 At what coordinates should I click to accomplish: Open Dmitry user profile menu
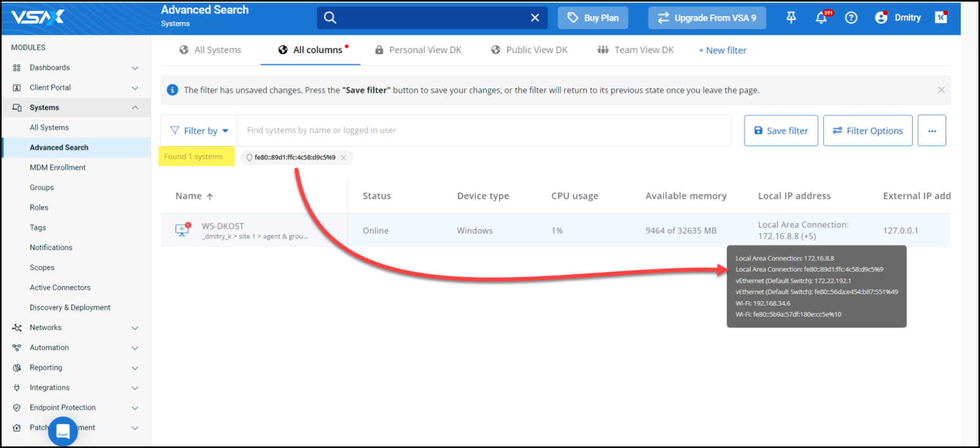pos(898,18)
